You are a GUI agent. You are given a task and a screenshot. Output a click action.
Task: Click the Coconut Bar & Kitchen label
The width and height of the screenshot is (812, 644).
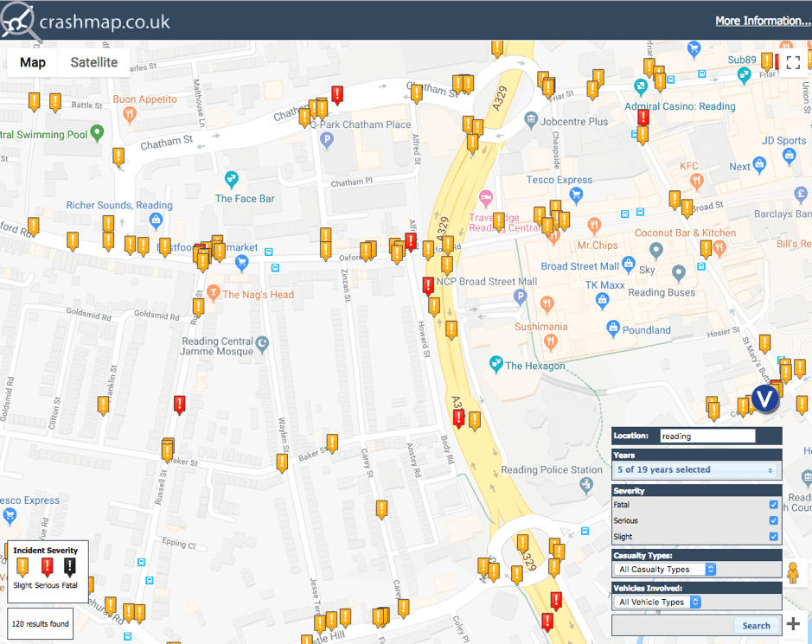pos(685,233)
